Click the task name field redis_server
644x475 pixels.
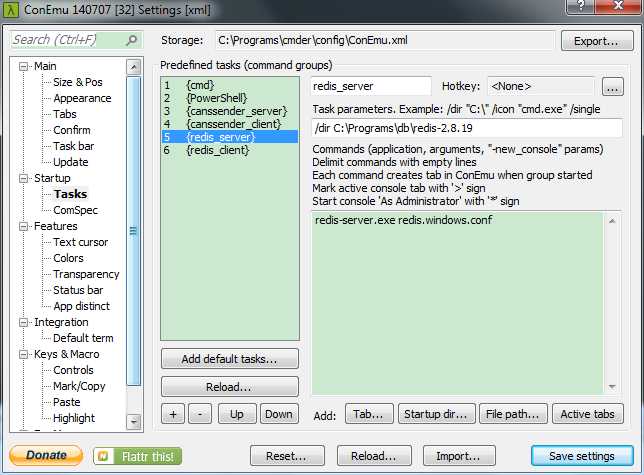click(371, 86)
